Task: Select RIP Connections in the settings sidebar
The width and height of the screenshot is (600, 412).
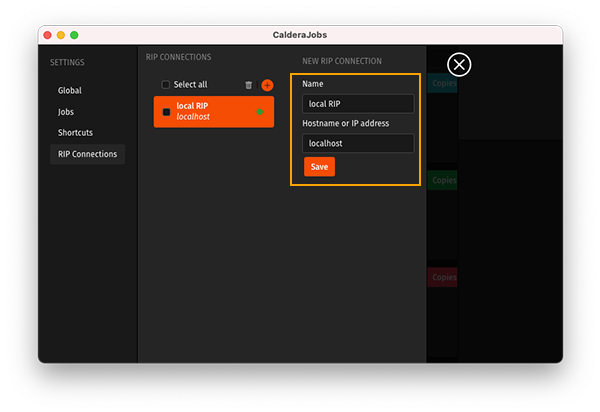Action: tap(87, 154)
